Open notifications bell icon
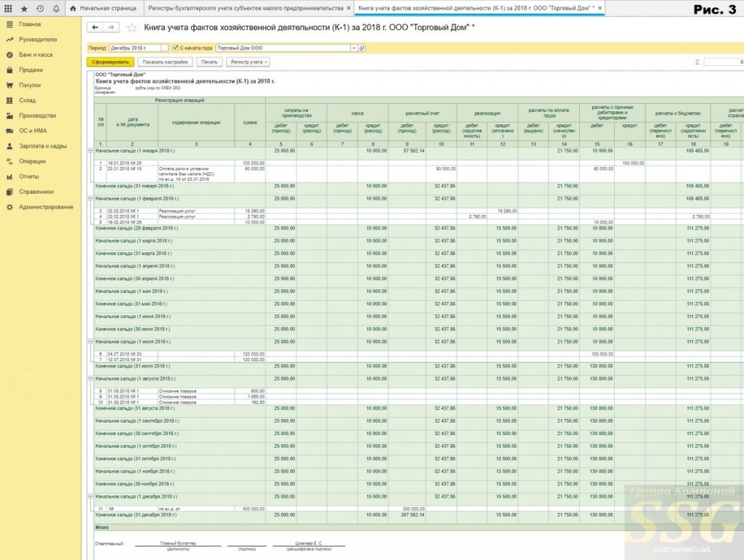This screenshot has width=744, height=560. click(x=56, y=9)
